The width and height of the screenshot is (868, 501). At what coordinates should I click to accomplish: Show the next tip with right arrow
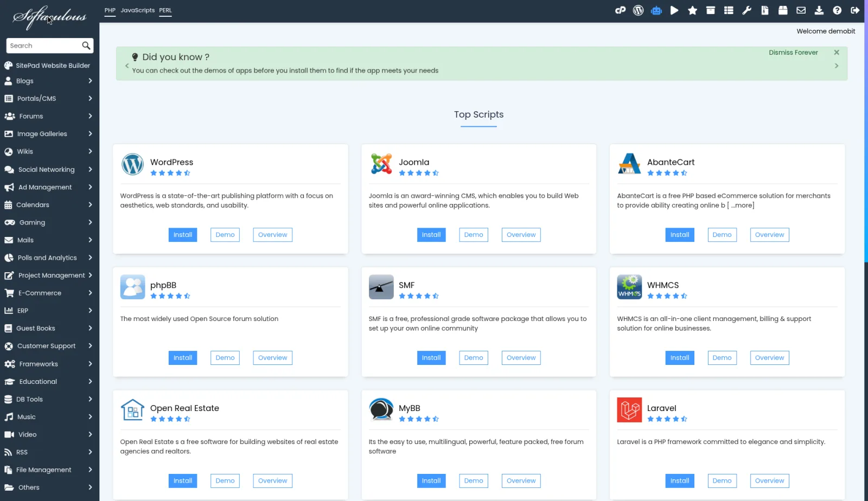tap(837, 66)
